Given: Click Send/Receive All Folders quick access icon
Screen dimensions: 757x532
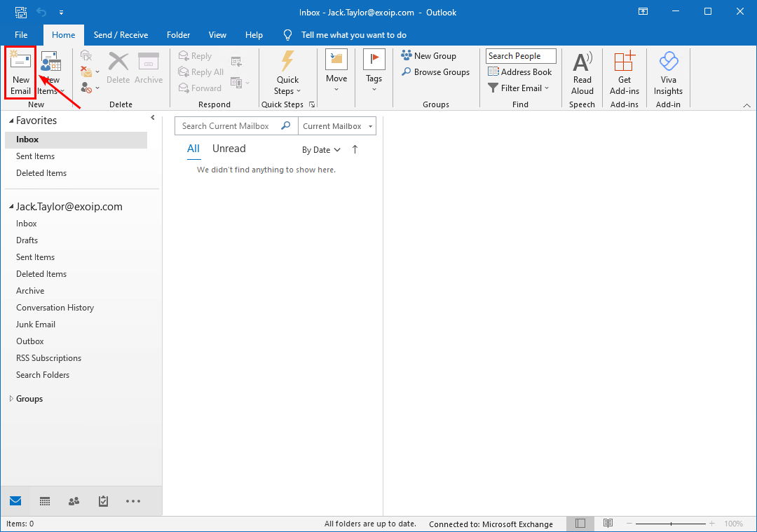Looking at the screenshot, I should [x=21, y=12].
